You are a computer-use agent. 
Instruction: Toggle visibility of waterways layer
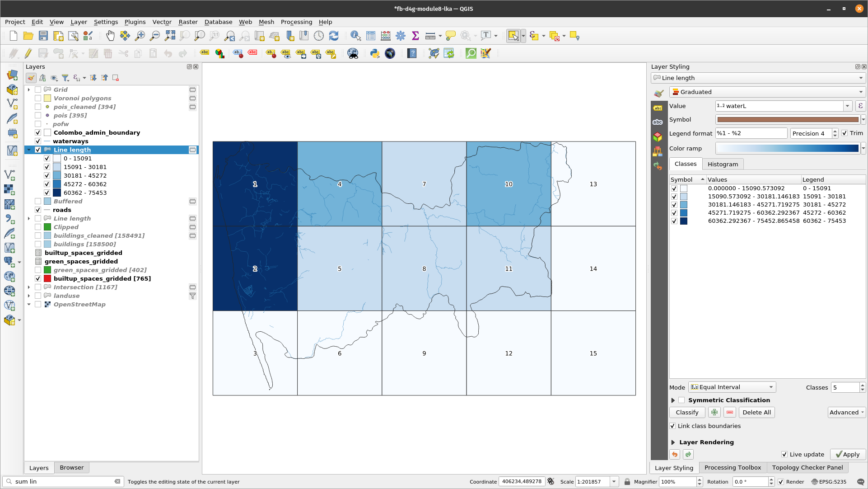38,141
